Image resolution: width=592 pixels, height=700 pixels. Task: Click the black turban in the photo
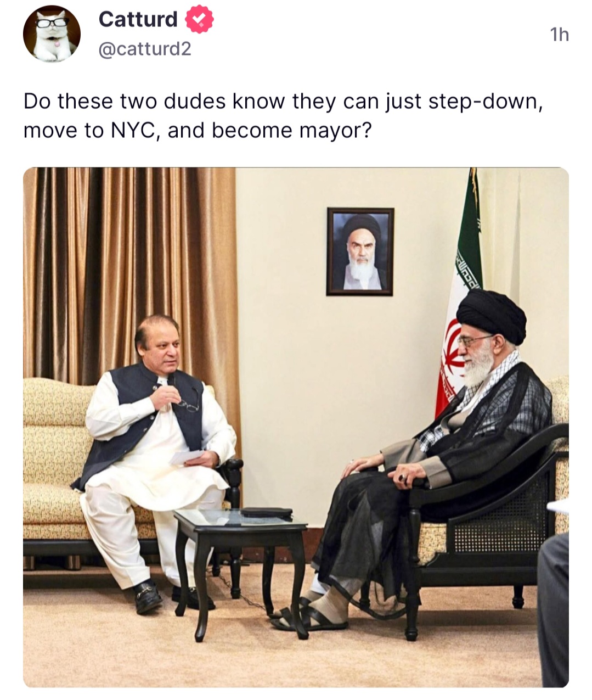(491, 315)
